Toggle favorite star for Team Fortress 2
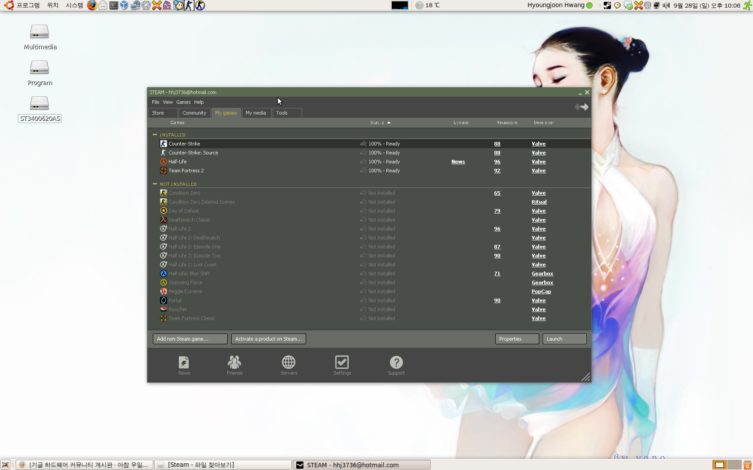This screenshot has height=470, width=753. coord(363,170)
